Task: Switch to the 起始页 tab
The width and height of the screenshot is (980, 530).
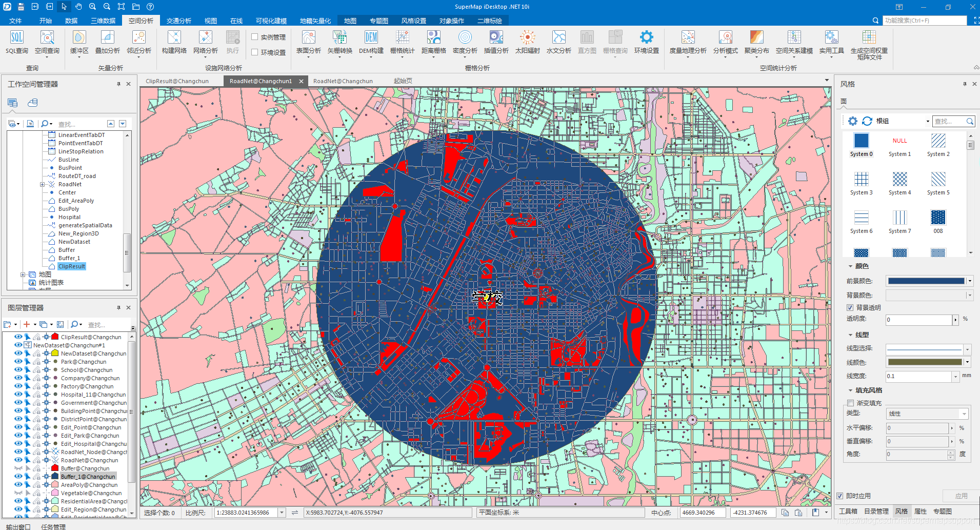Action: pyautogui.click(x=403, y=81)
